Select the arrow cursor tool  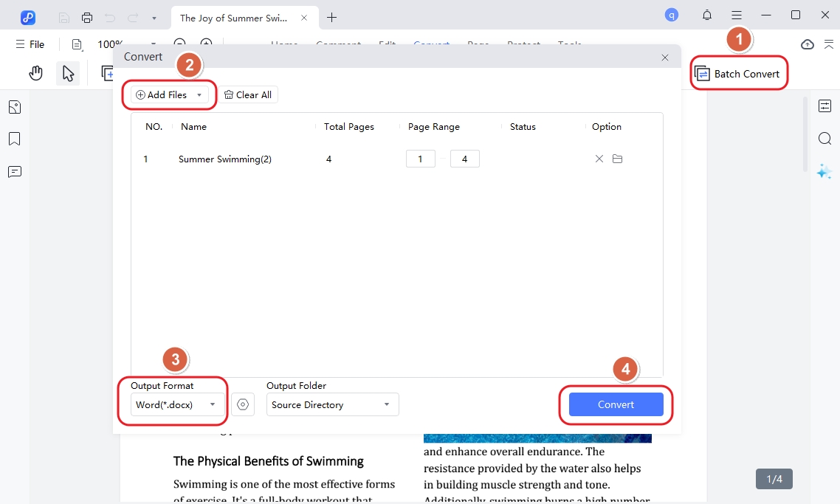pos(68,73)
